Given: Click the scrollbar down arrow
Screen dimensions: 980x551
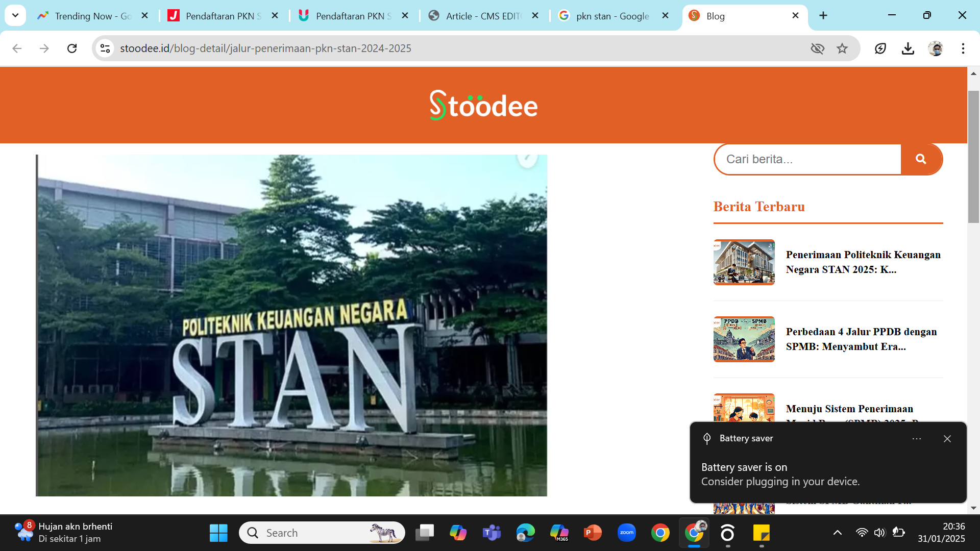Looking at the screenshot, I should coord(973,508).
